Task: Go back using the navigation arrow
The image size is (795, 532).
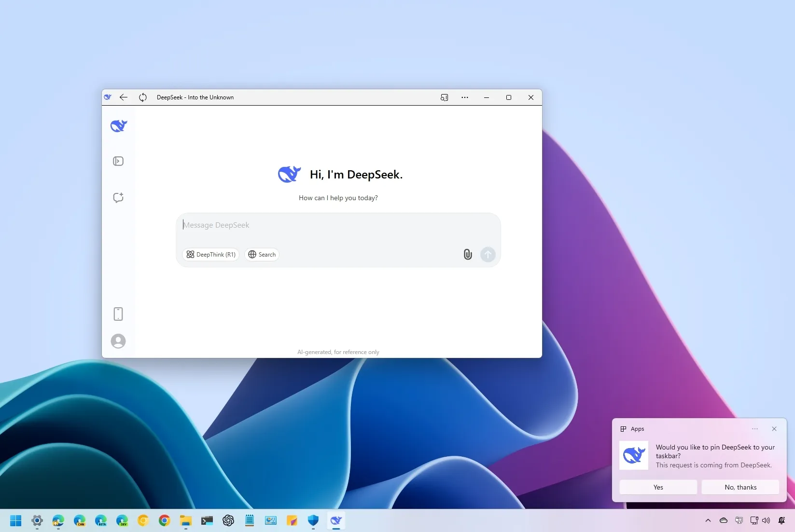Action: [x=124, y=97]
